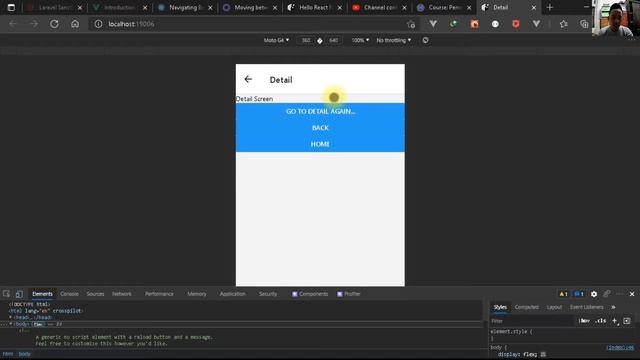View site information icon in address bar
Screen dimensions: 640x360
click(98, 24)
